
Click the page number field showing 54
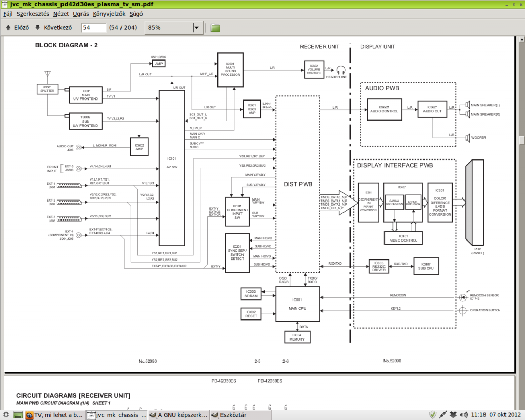click(x=94, y=28)
